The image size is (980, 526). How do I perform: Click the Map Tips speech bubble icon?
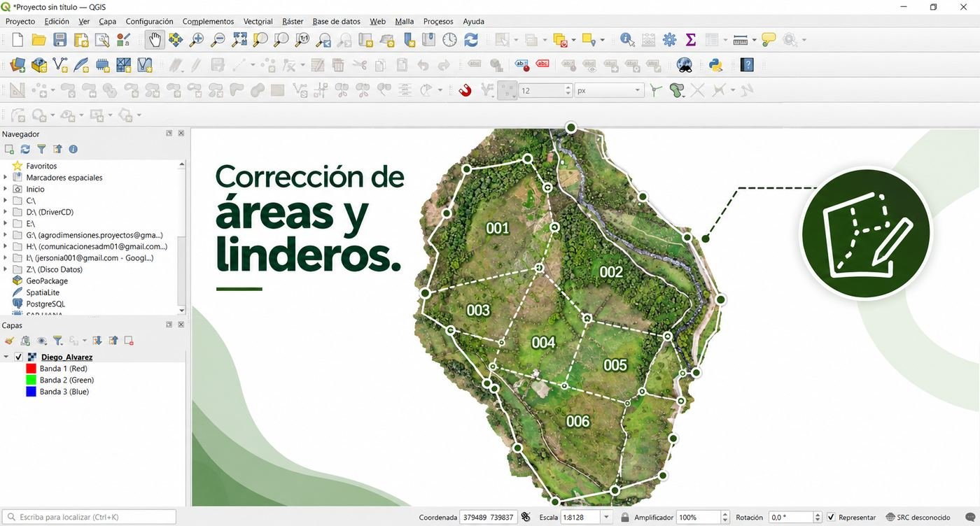769,40
